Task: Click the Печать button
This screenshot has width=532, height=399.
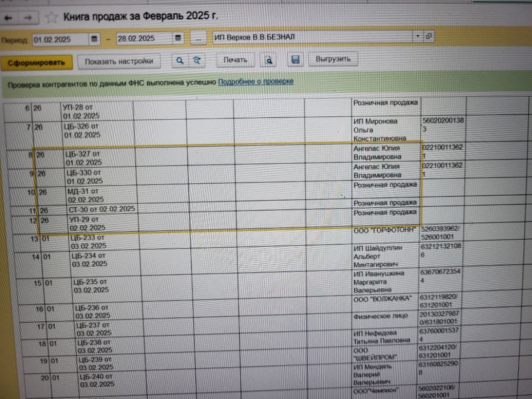Action: point(235,60)
